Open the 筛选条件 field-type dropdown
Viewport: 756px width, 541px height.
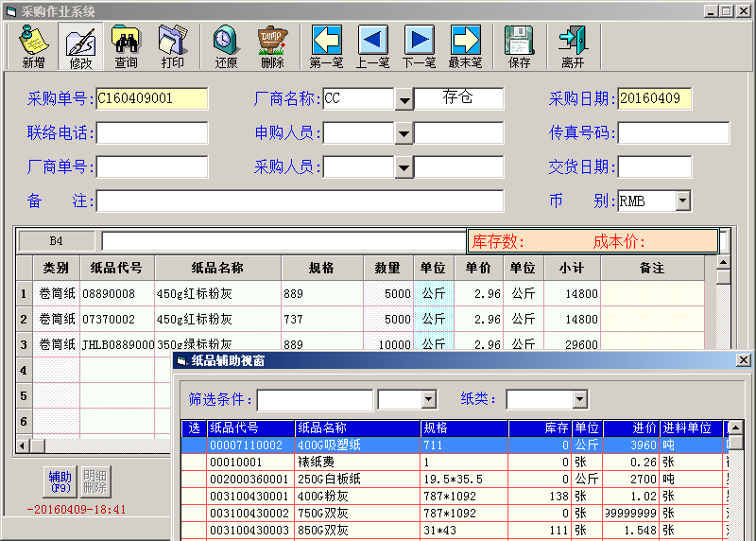click(429, 399)
